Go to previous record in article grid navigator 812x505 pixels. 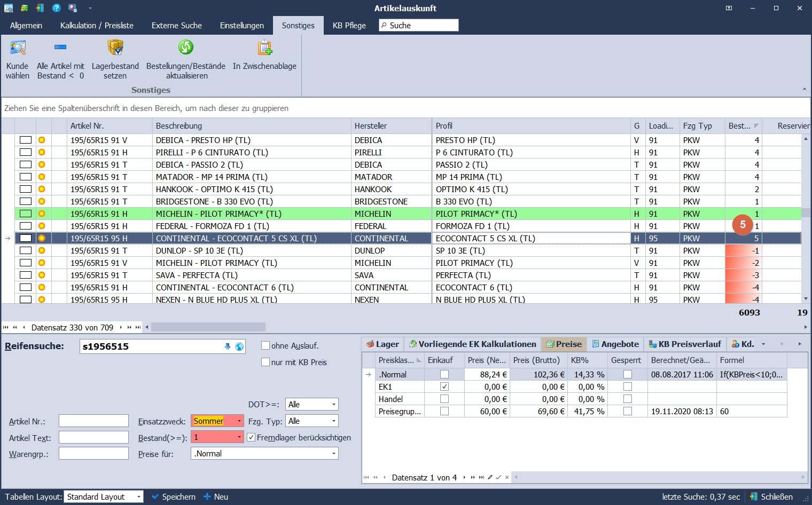(24, 327)
